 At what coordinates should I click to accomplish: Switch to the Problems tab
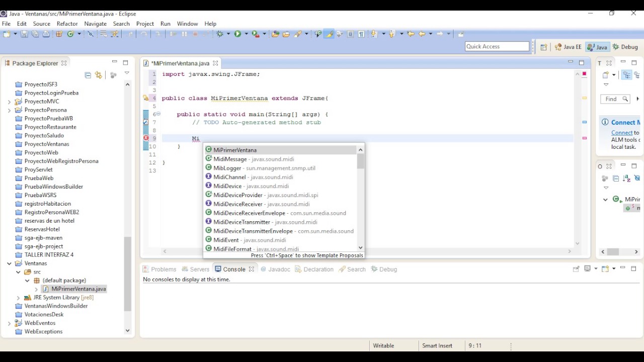(x=159, y=269)
